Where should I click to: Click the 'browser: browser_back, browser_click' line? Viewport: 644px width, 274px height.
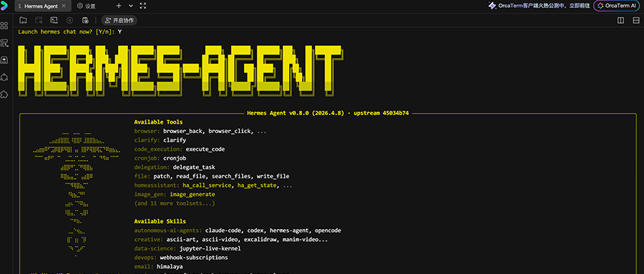click(x=200, y=131)
